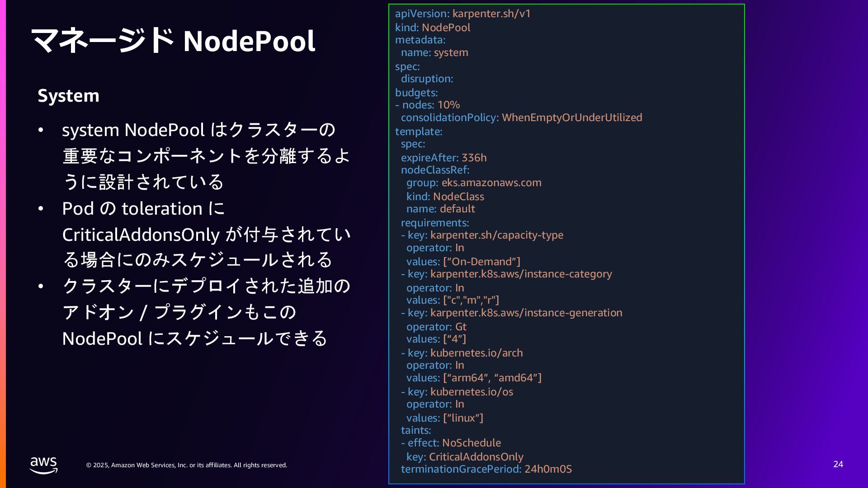Click the expireAfter: 336h line
This screenshot has height=488, width=868.
(443, 158)
